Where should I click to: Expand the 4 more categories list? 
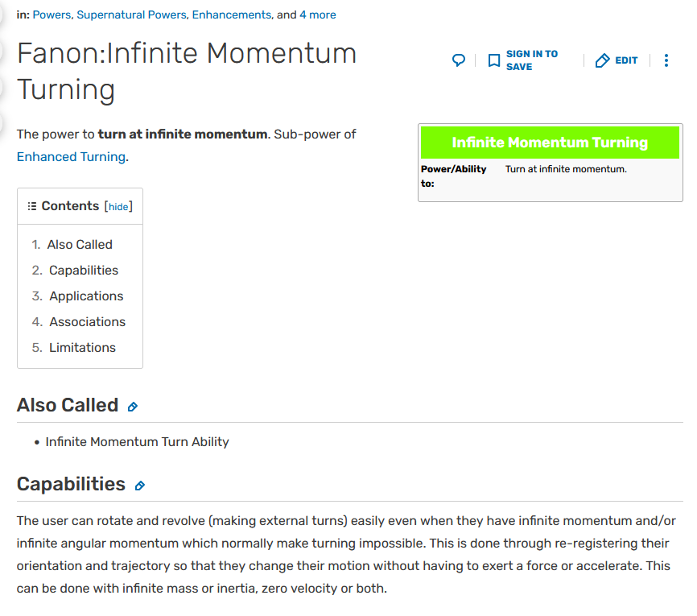(x=317, y=14)
